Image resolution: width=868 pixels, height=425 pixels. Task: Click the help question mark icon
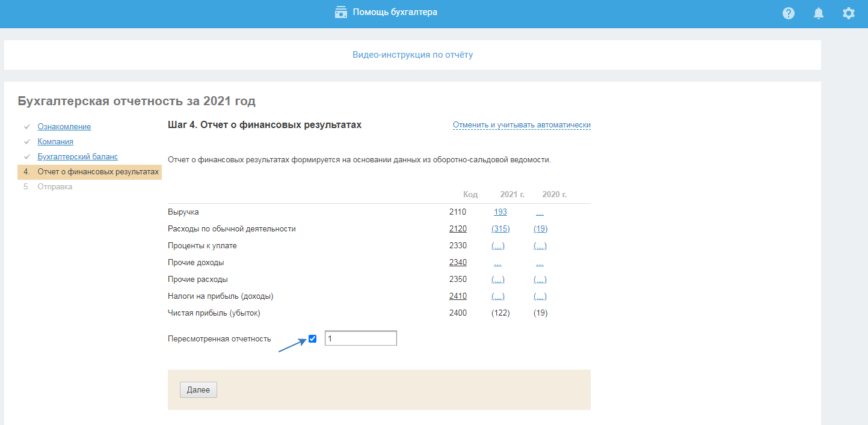coord(789,13)
